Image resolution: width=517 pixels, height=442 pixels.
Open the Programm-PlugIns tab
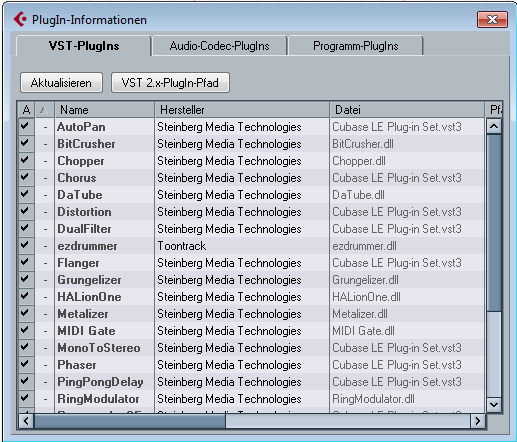pos(356,46)
